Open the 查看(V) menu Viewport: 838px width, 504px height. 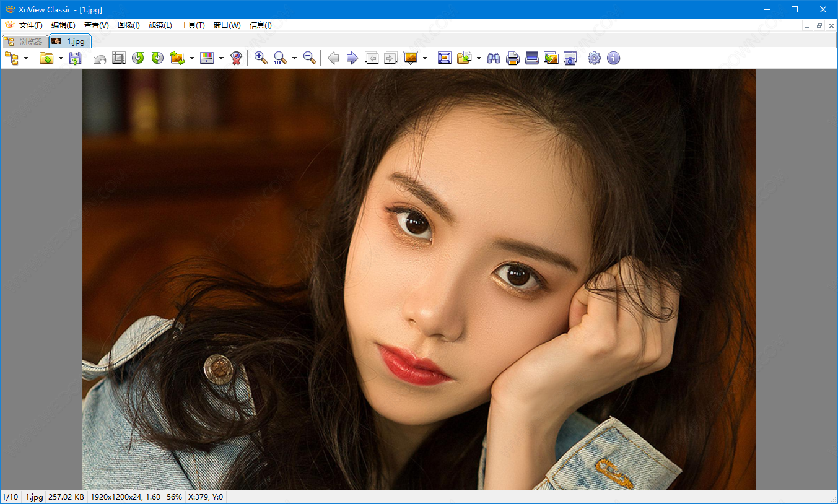(97, 25)
